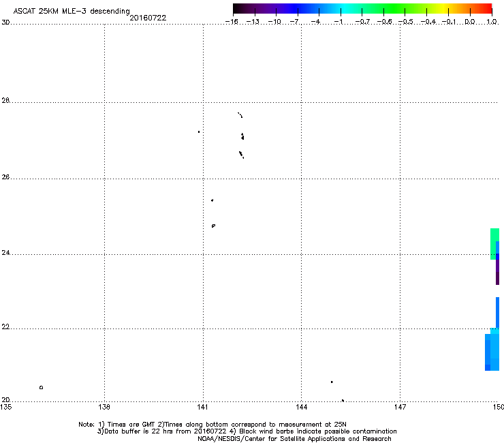The width and height of the screenshot is (504, 443).
Task: Pick the red end of the color bar
Action: coord(486,9)
